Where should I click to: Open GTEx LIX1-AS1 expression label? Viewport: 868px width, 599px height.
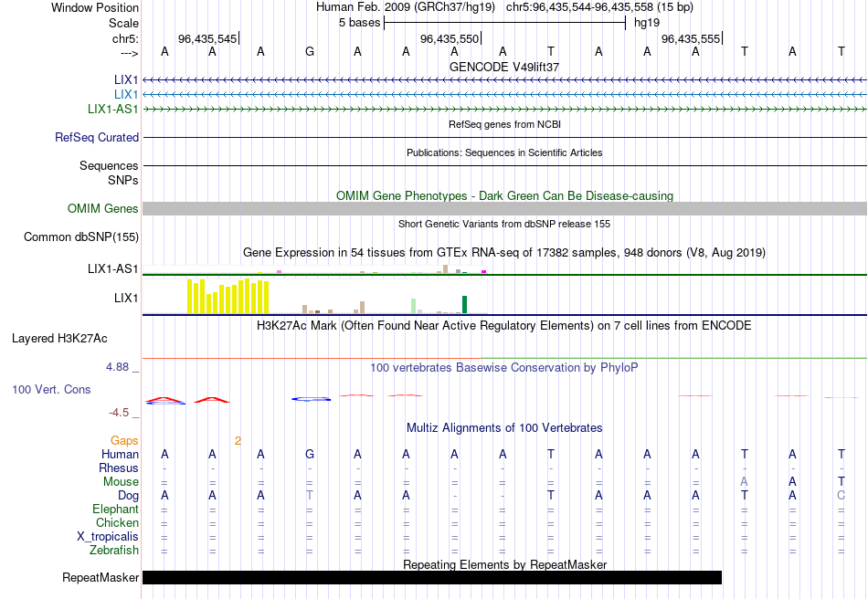113,268
